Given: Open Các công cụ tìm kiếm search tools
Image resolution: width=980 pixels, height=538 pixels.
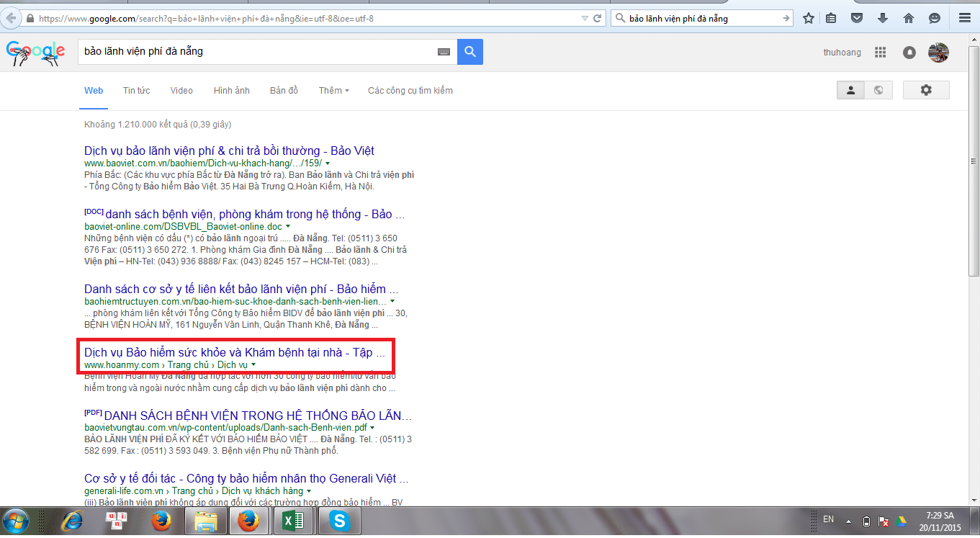Looking at the screenshot, I should coord(410,91).
